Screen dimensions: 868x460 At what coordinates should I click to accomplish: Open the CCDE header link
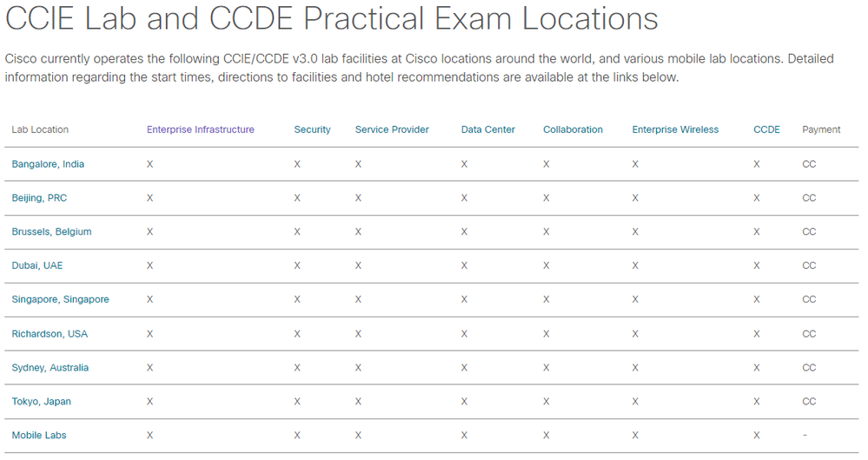tap(766, 130)
